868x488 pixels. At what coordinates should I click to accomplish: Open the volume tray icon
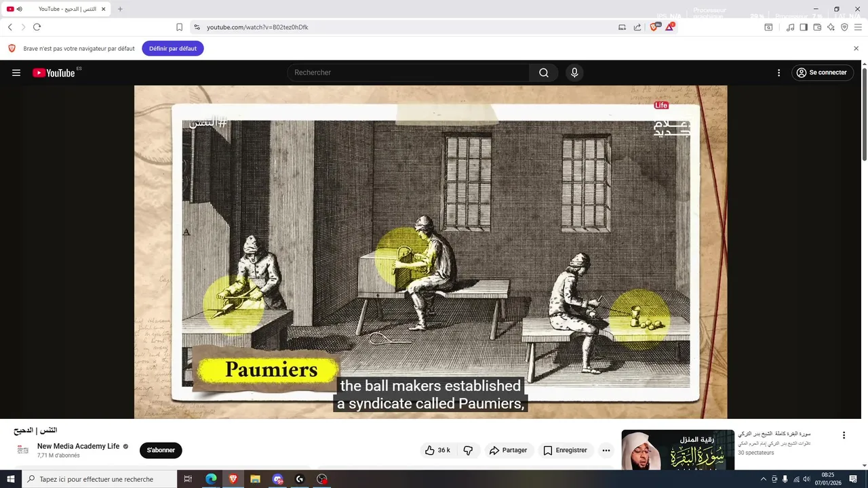(x=806, y=479)
